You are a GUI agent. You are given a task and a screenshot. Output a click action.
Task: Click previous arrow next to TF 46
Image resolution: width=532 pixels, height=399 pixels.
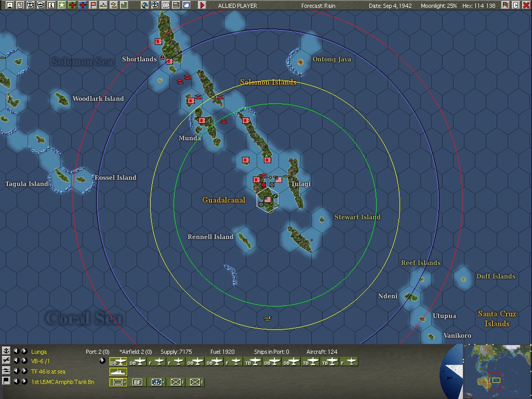16,371
